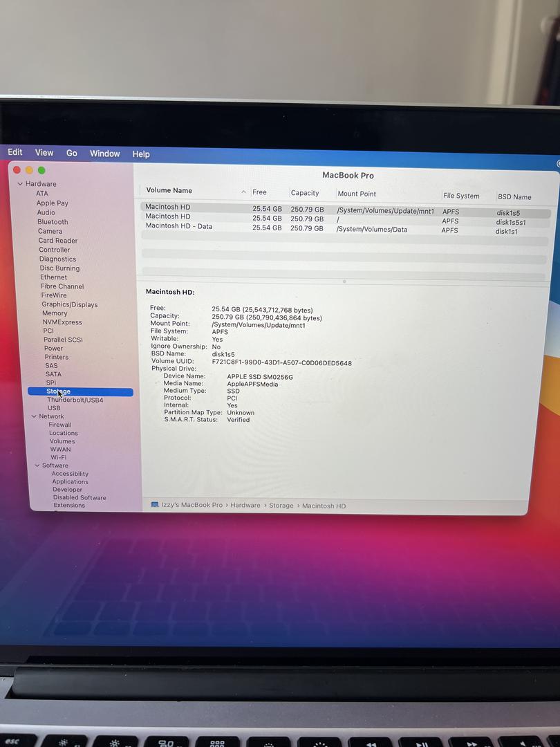Select SPI in the sidebar
The width and height of the screenshot is (560, 747).
[51, 382]
